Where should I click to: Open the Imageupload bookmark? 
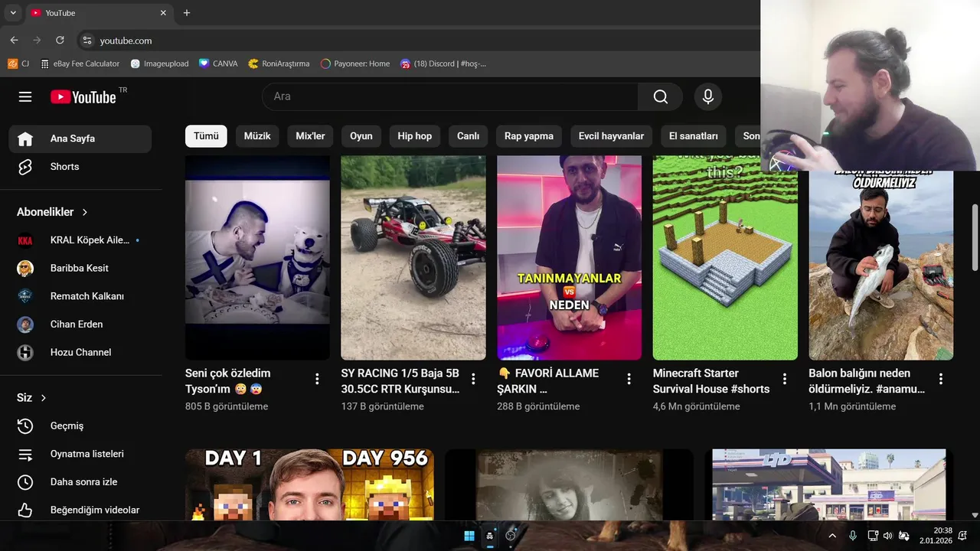tap(159, 64)
